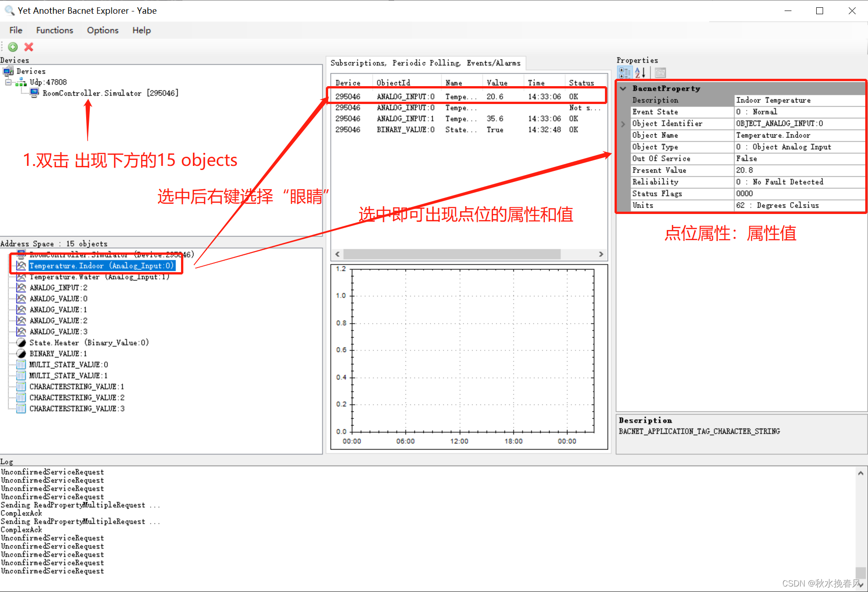The height and width of the screenshot is (592, 868).
Task: Open the Options menu
Action: pyautogui.click(x=103, y=30)
